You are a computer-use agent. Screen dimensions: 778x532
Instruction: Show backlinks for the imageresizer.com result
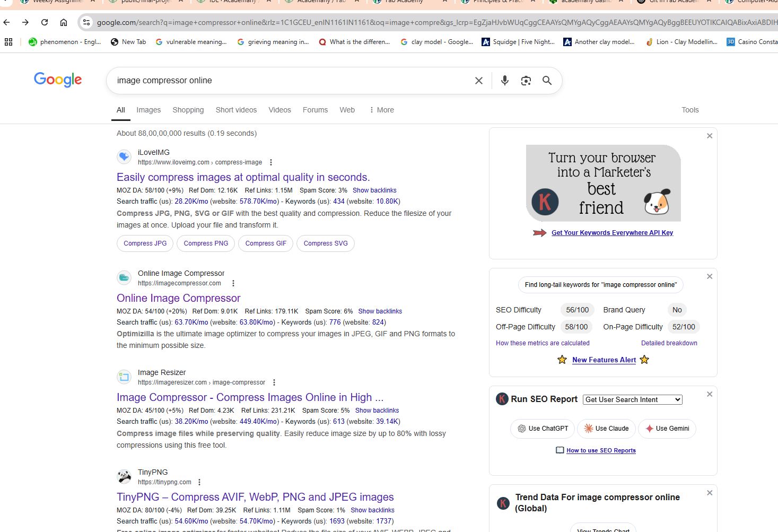point(377,411)
